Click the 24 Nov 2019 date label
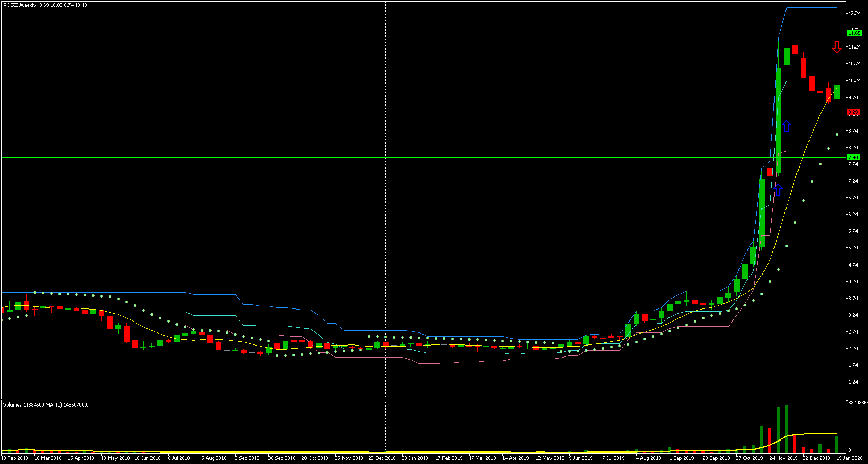Screen dimensions: 868x464 783,458
